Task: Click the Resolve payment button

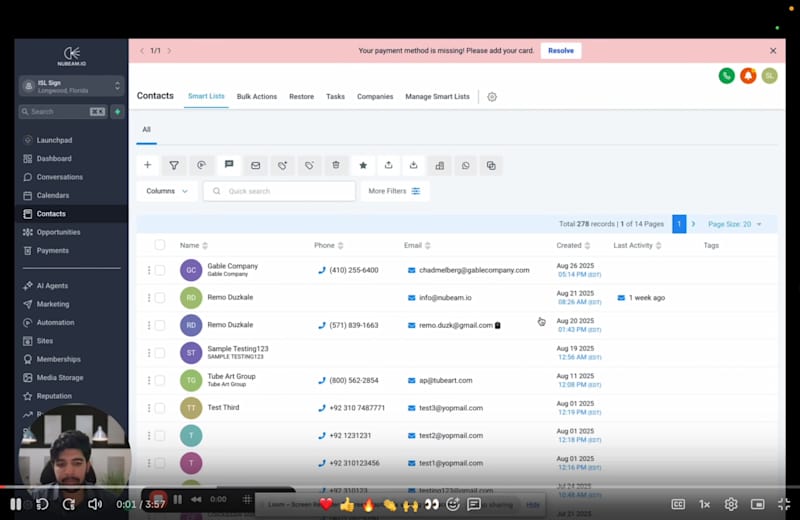Action: tap(561, 51)
